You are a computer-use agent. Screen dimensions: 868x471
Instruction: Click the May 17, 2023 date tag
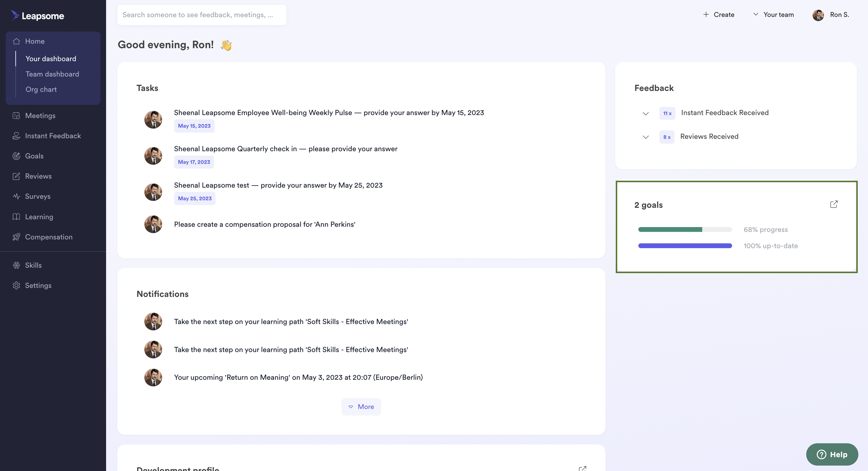(194, 162)
